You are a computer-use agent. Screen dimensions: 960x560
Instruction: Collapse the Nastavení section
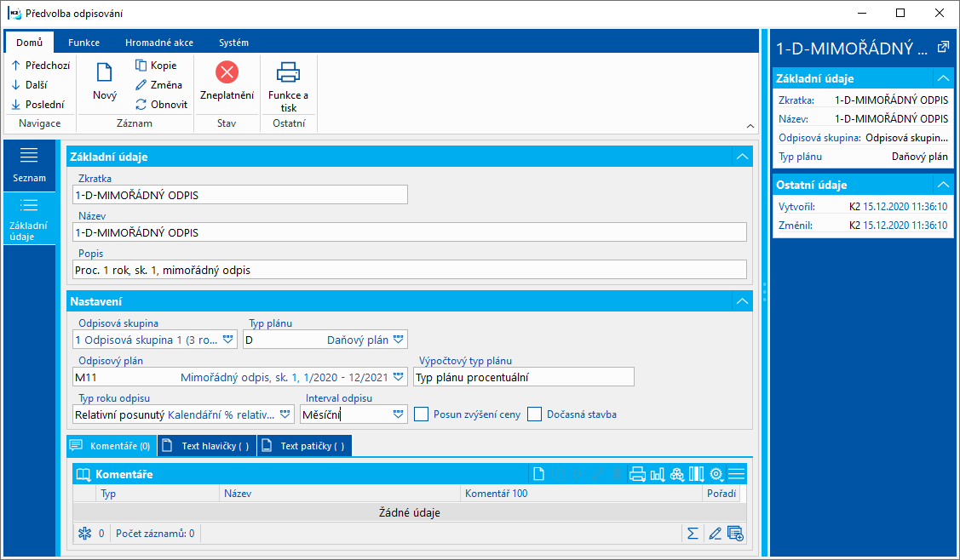(742, 302)
